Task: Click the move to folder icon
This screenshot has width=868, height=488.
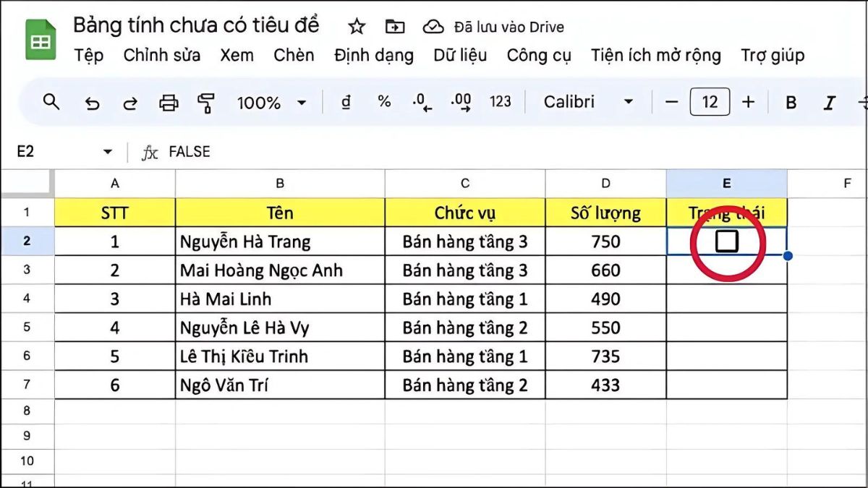Action: point(395,27)
